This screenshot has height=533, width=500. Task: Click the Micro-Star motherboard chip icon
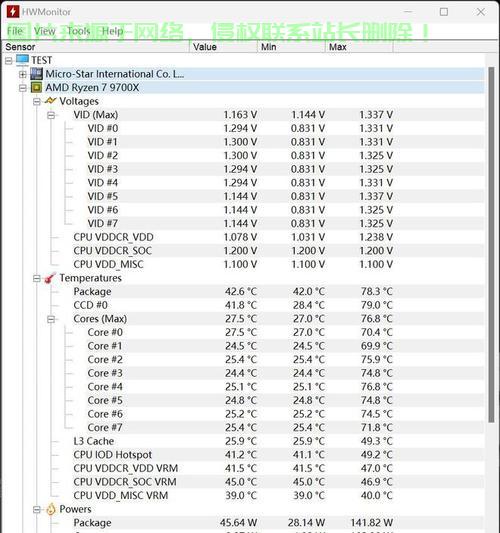(36, 74)
